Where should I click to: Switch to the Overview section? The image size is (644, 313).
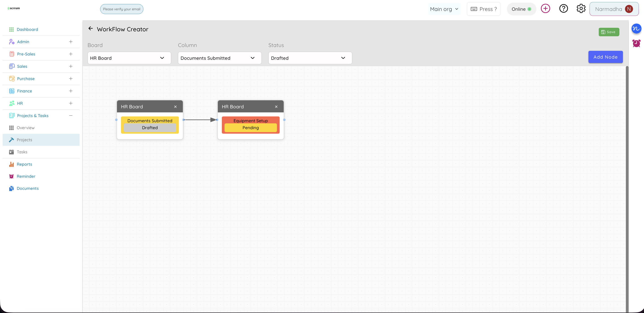click(x=26, y=128)
